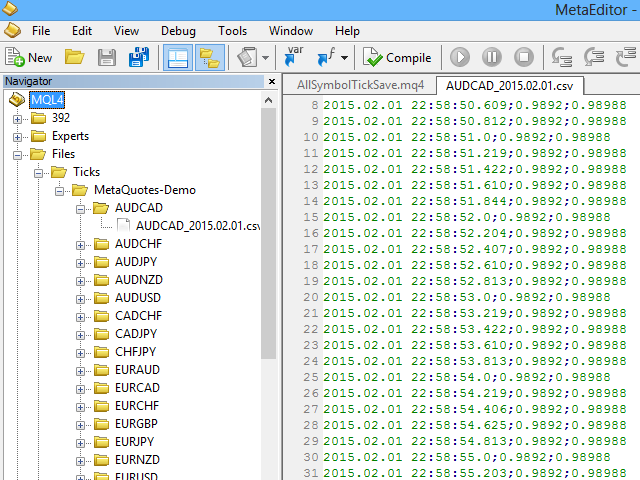Viewport: 640px width, 480px height.
Task: Expand the AUDJPY folder
Action: click(x=80, y=263)
